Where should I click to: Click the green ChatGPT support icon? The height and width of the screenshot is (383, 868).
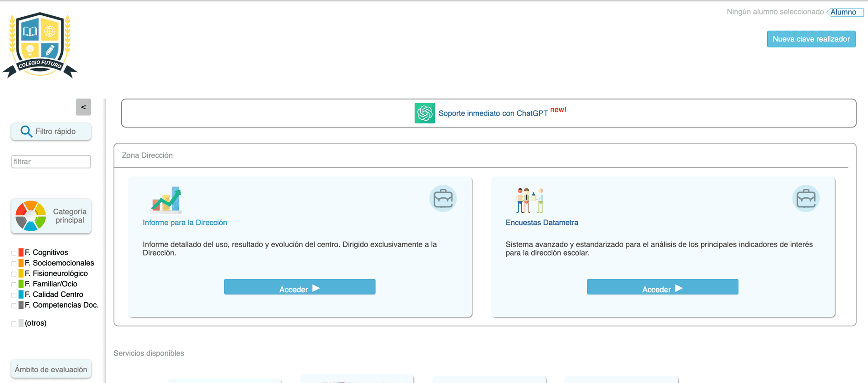[425, 113]
